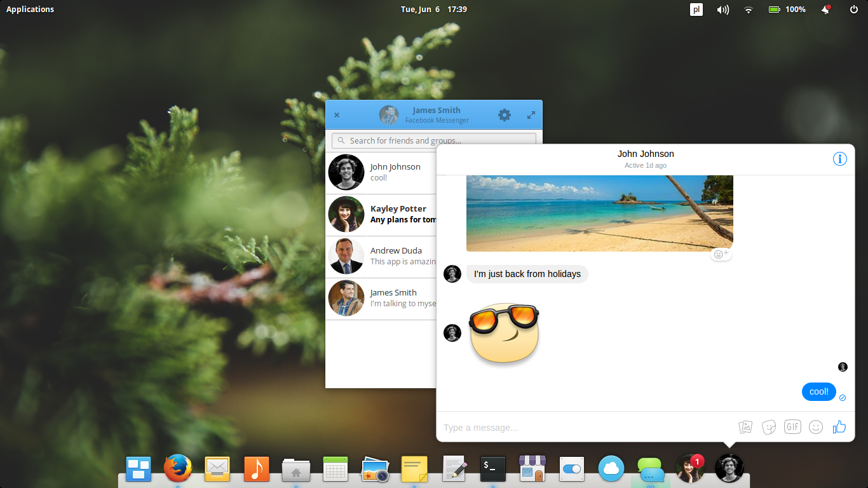The image size is (868, 488).
Task: Open conversation info for John Johnson
Action: pyautogui.click(x=840, y=159)
